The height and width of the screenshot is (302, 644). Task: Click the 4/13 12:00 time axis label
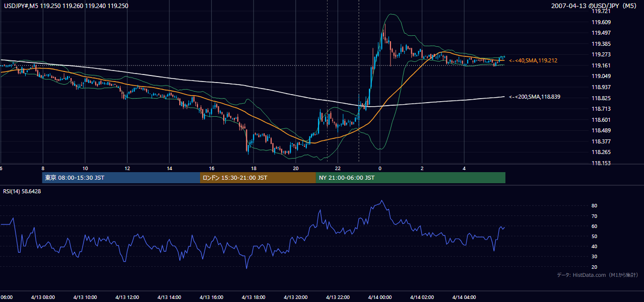[x=127, y=297]
